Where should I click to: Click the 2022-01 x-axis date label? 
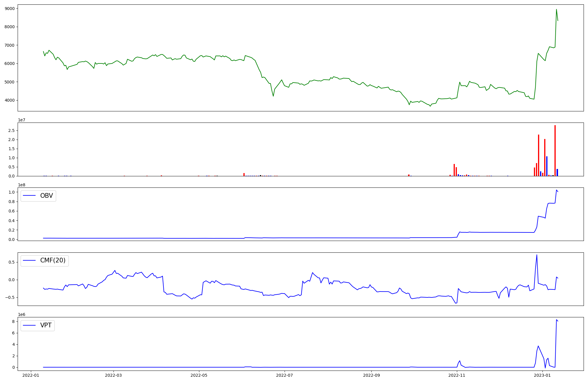pos(31,375)
